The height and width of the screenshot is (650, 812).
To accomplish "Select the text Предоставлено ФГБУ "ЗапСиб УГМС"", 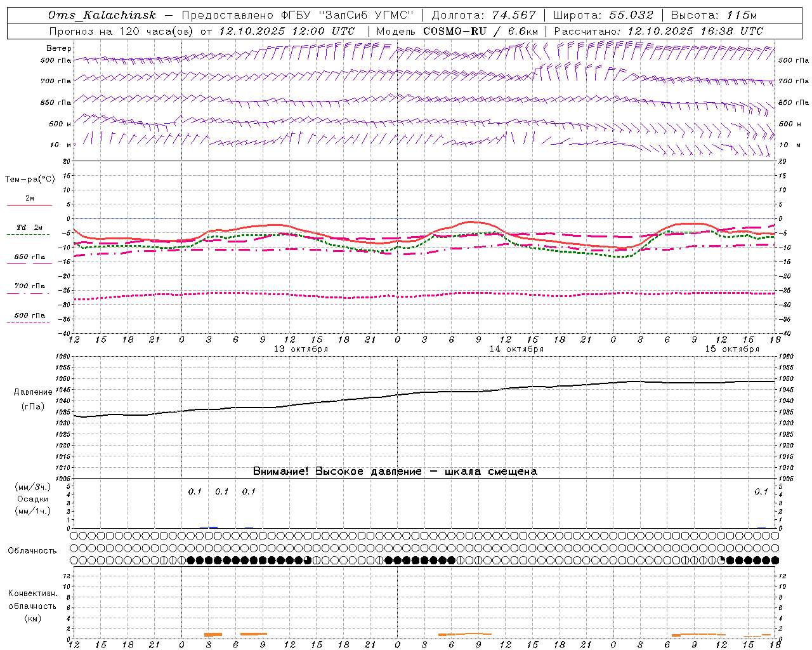I will [x=298, y=15].
